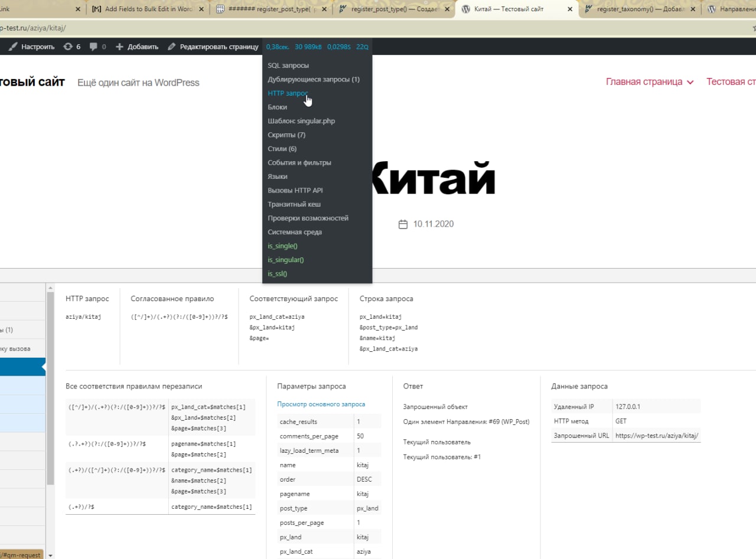The height and width of the screenshot is (559, 756).
Task: Open Транзитный кеш menu entry
Action: click(x=294, y=204)
